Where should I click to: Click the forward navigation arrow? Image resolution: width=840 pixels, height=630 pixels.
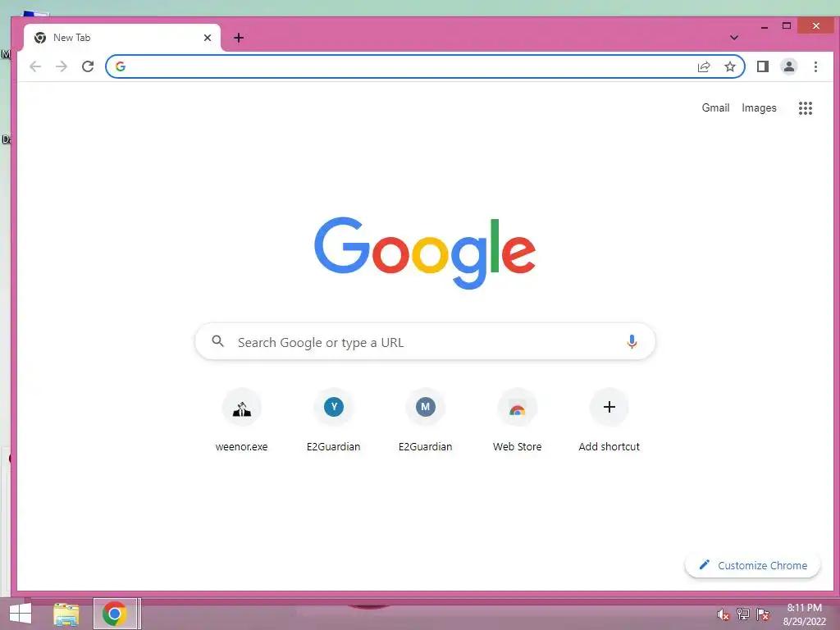(x=62, y=66)
